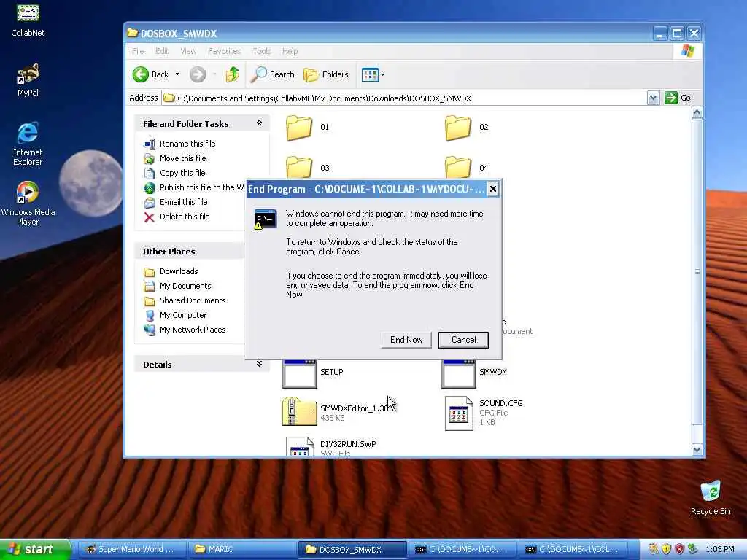Open the Views button menu
Screen dimensions: 747x560
coord(373,74)
